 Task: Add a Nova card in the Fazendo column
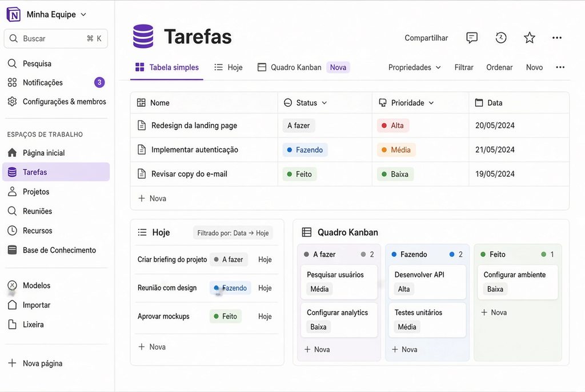click(x=405, y=350)
